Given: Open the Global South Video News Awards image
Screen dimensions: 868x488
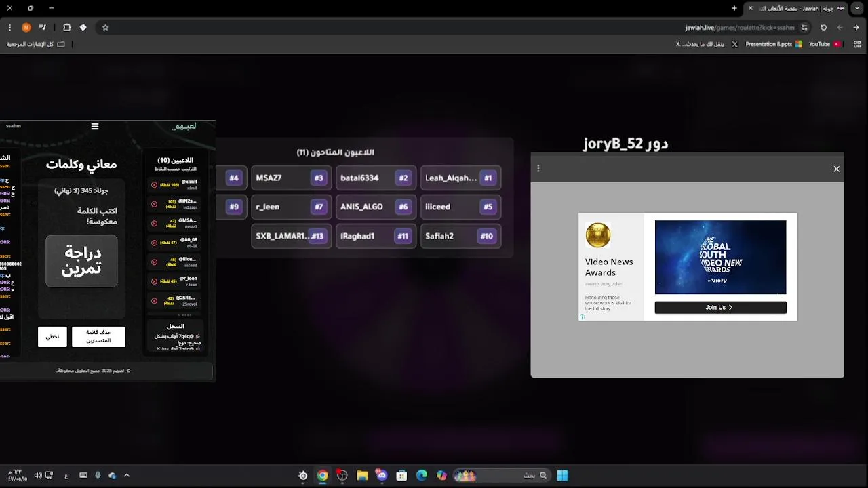Looking at the screenshot, I should pos(720,257).
